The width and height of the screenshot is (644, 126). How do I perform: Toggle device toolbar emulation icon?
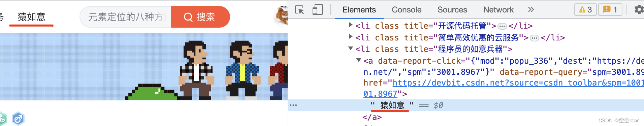[317, 10]
